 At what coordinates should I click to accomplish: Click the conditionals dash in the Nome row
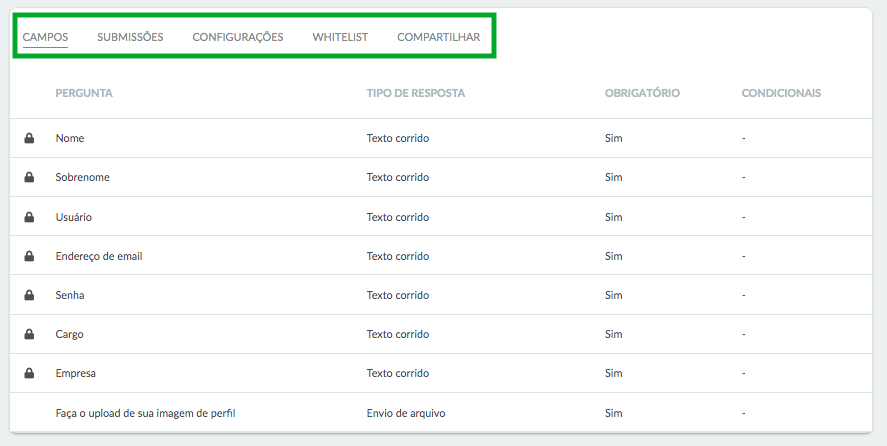(743, 139)
